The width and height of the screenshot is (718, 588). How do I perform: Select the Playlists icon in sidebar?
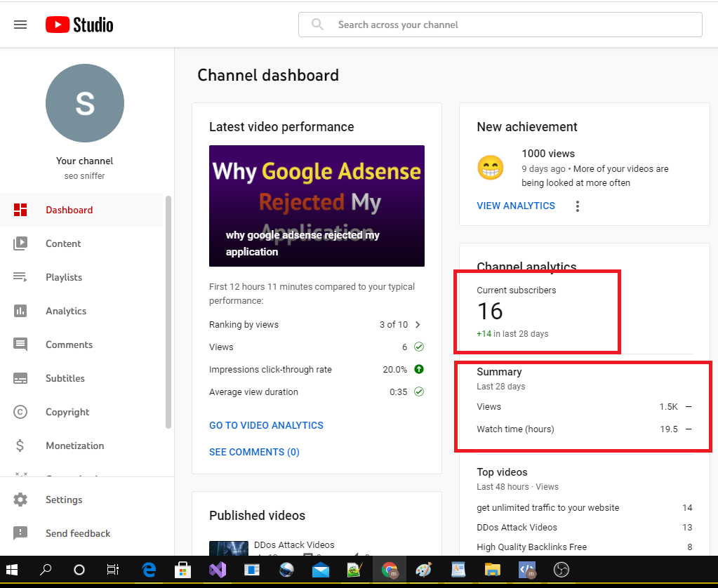20,277
